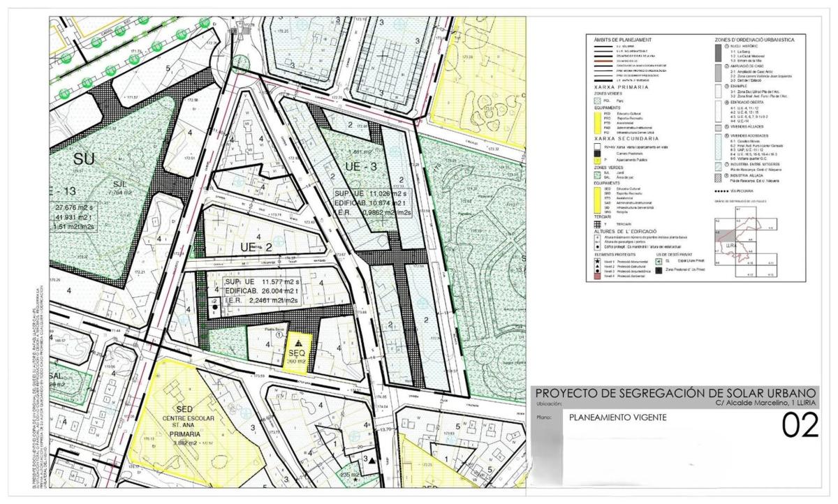This screenshot has height=504, width=838.
Task: Click the large sheet number 02
Action: [799, 426]
